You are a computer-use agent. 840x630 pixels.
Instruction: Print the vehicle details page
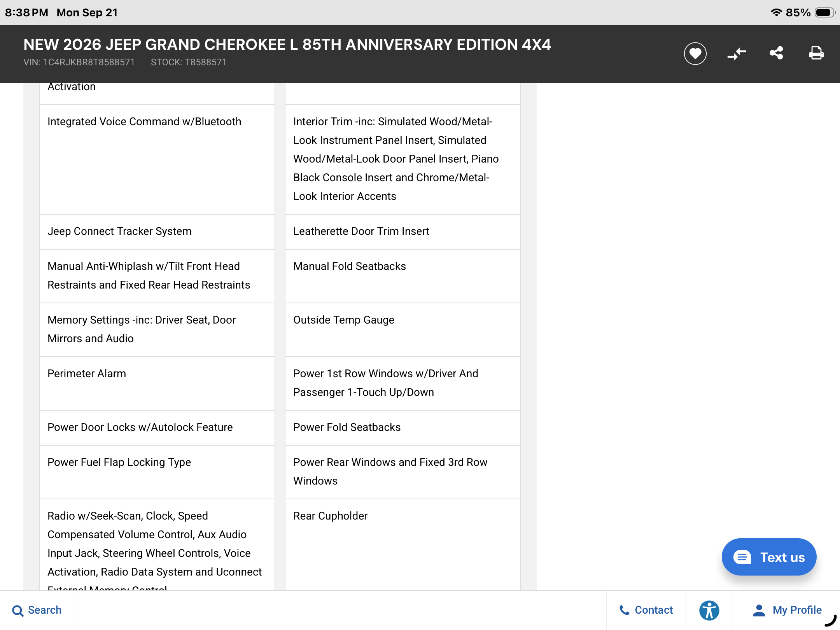click(x=816, y=53)
